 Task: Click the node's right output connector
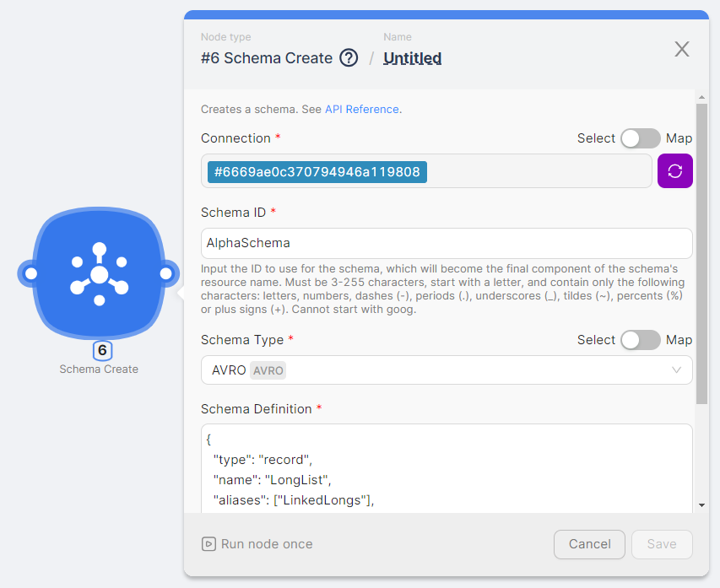pyautogui.click(x=166, y=273)
